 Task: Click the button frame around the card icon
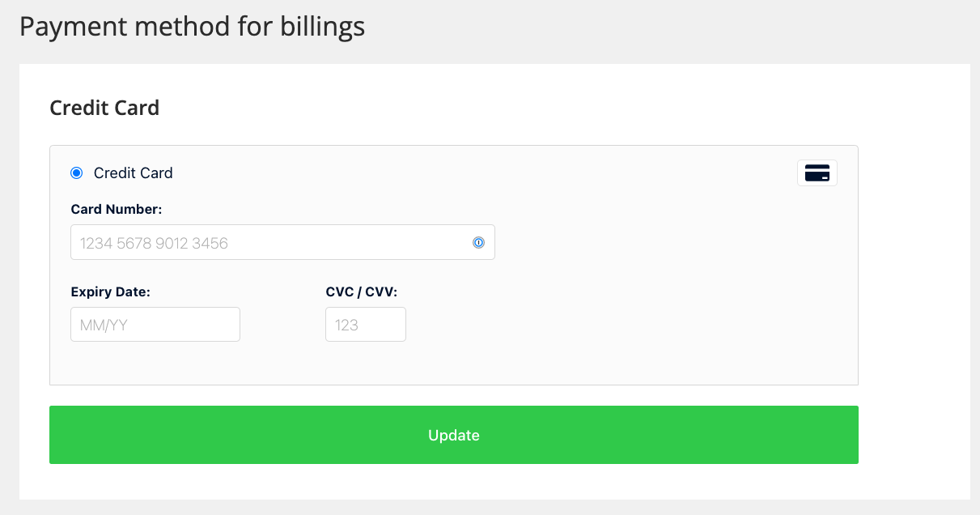[817, 172]
